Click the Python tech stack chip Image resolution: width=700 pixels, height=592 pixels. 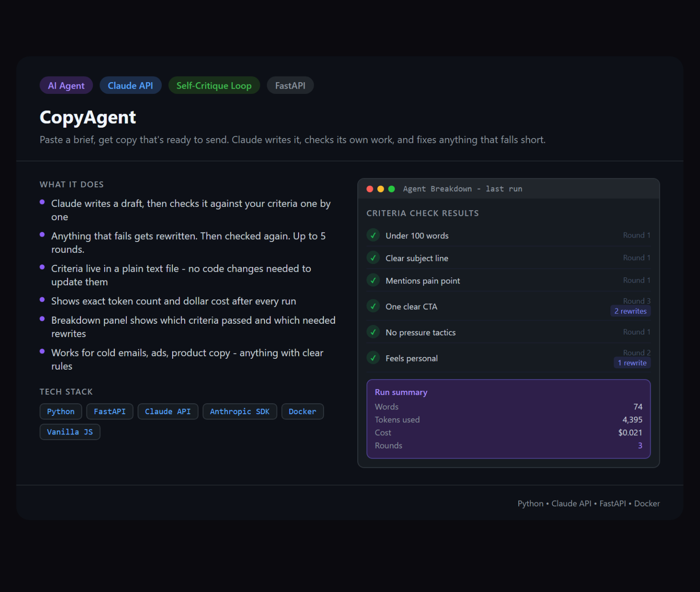[x=61, y=412]
